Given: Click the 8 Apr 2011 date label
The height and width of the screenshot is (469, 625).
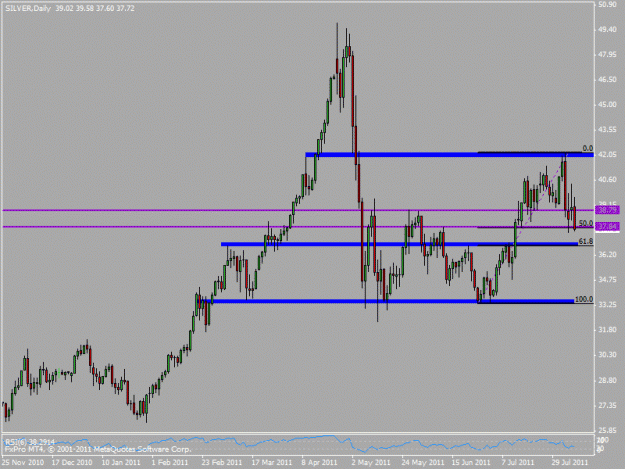Looking at the screenshot, I should tap(320, 463).
